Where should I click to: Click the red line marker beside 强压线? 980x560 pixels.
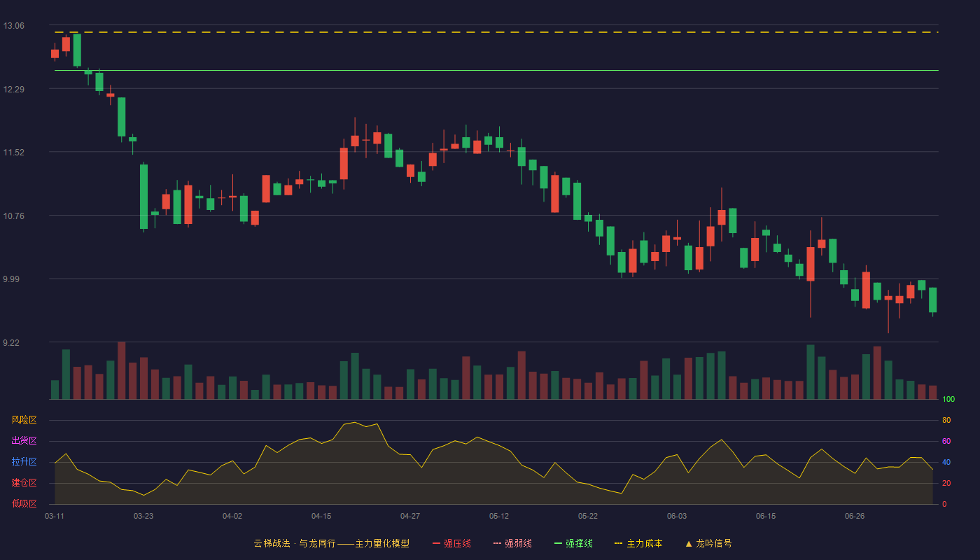436,543
